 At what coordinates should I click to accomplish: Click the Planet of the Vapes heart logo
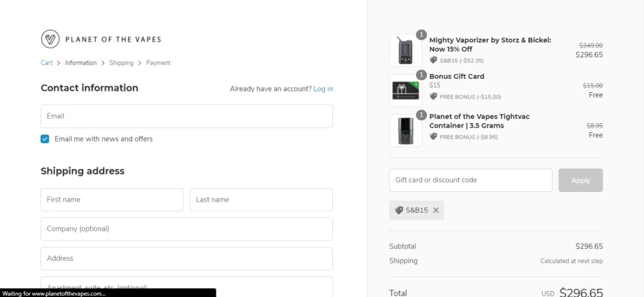pos(50,39)
